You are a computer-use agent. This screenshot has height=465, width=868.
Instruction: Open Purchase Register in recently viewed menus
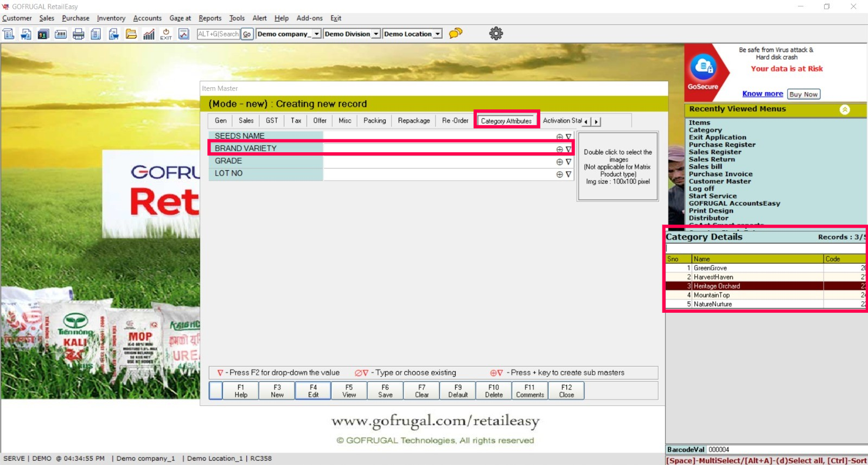pyautogui.click(x=722, y=145)
